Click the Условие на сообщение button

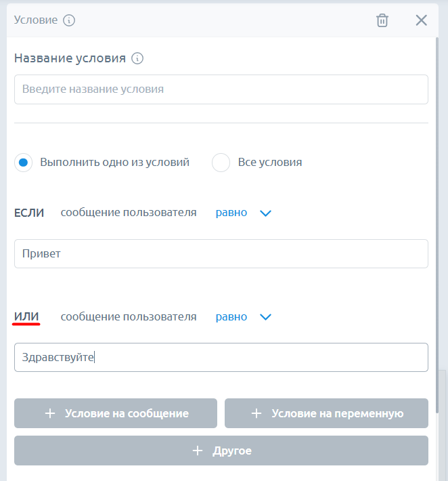tap(116, 413)
